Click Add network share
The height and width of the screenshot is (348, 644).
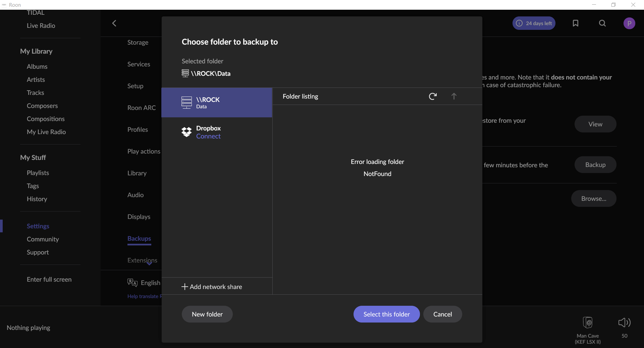[x=212, y=287]
